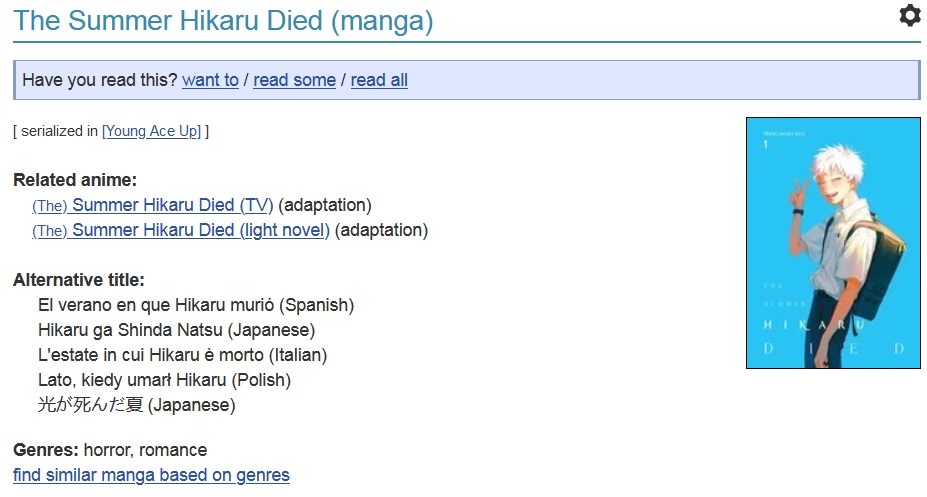Select 'El verano en que Hikaru murió (Spanish)'
This screenshot has height=497, width=927.
pos(196,305)
